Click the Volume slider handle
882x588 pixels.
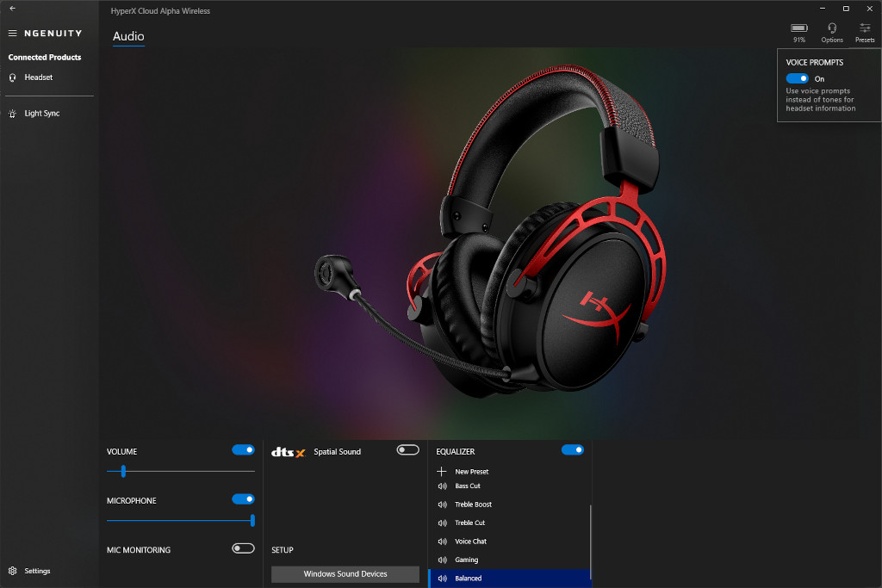[123, 471]
